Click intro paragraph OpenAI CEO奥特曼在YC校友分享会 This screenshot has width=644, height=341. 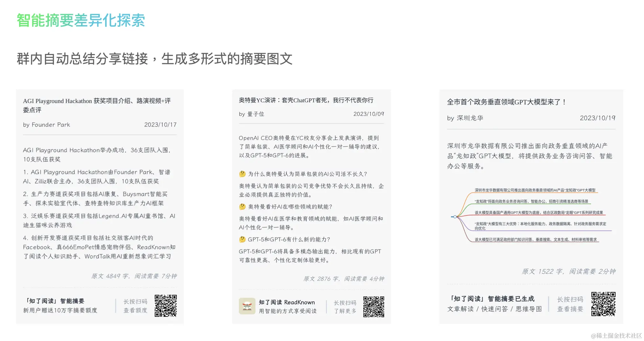click(309, 147)
